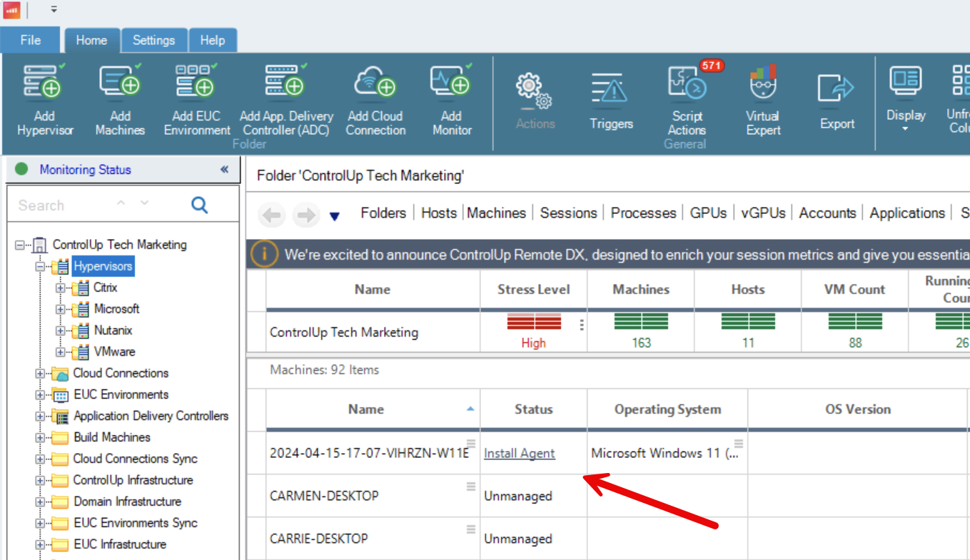Select the Domain Infrastructure folder

[128, 502]
